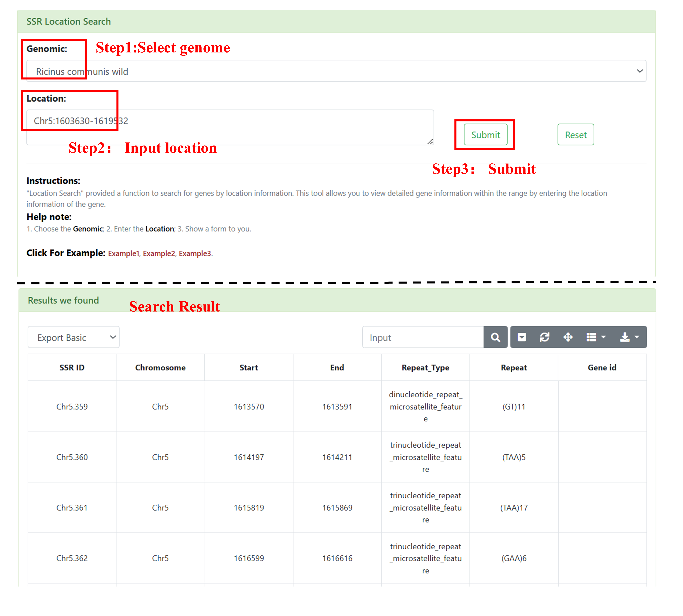
Task: Open the Example3 link
Action: tap(195, 253)
